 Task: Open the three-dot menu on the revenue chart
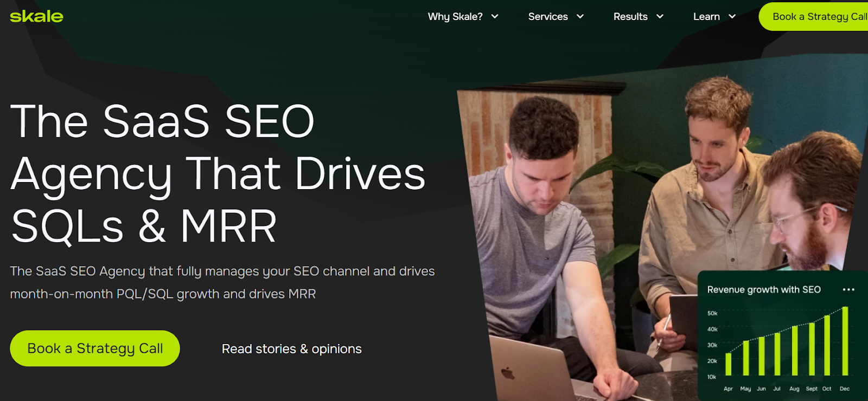[848, 290]
